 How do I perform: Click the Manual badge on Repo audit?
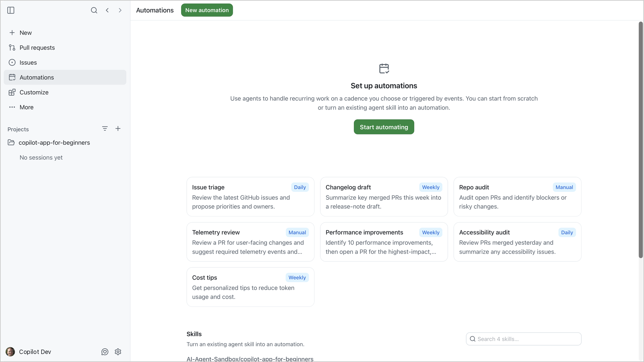coord(564,187)
